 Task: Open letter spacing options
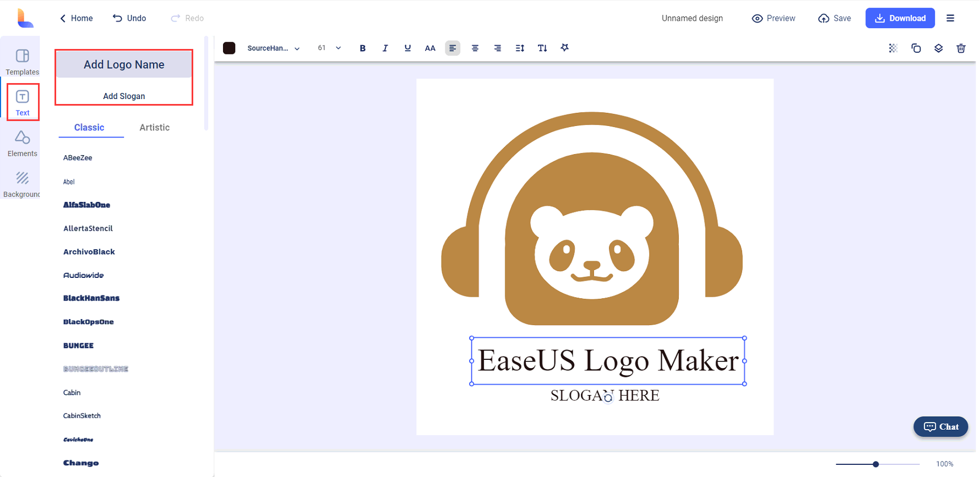(x=542, y=48)
